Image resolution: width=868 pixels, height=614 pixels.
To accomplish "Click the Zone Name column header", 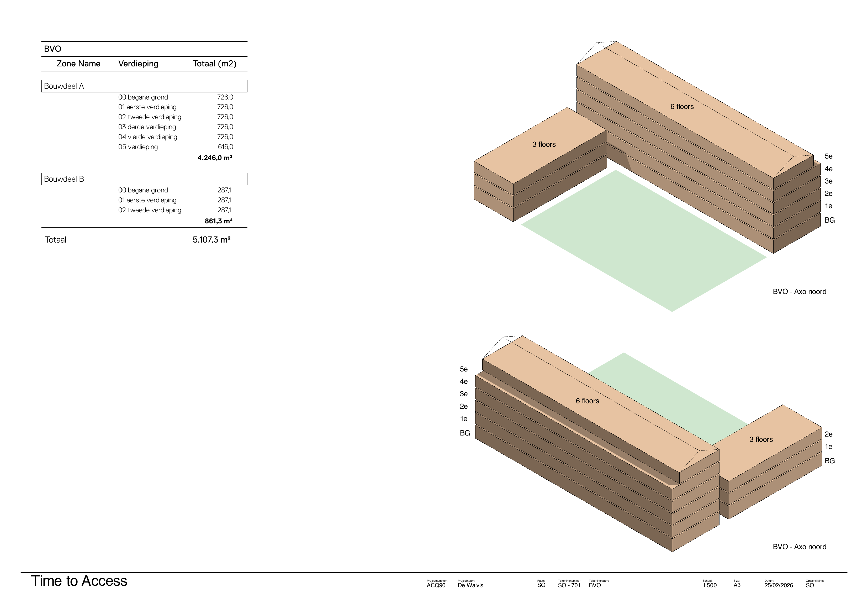I will [79, 64].
